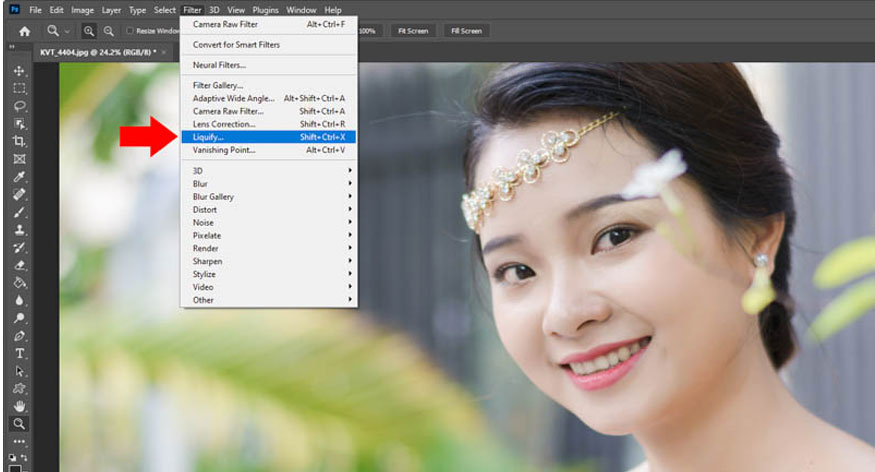The image size is (875, 472).
Task: Select the KVT_4404.jpg document tab
Action: coord(97,51)
